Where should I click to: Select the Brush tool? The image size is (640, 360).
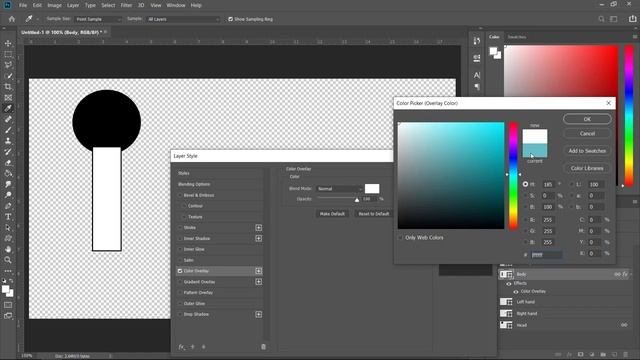[8, 130]
